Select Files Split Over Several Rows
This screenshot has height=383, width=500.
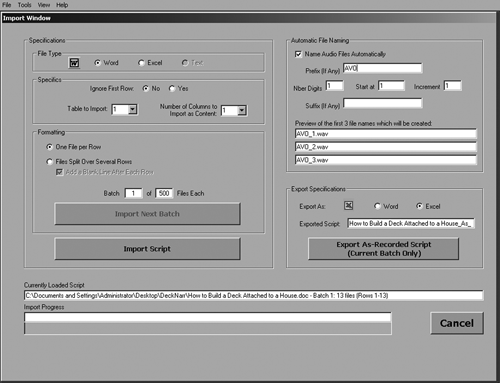pyautogui.click(x=49, y=161)
